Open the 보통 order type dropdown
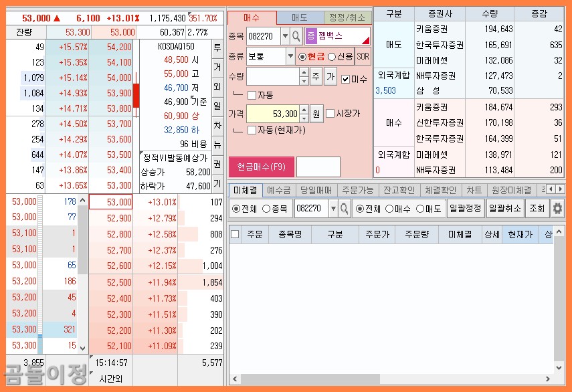The image size is (572, 392). pos(290,56)
